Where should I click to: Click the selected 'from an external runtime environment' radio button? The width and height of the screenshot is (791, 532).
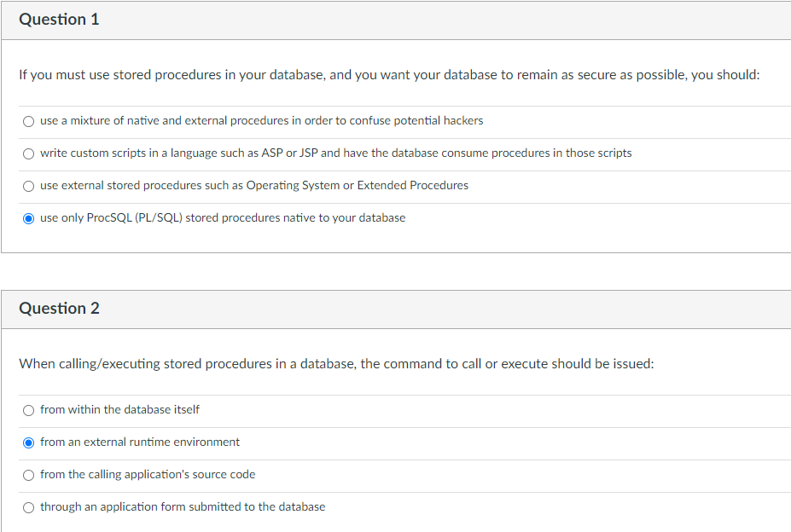(29, 442)
